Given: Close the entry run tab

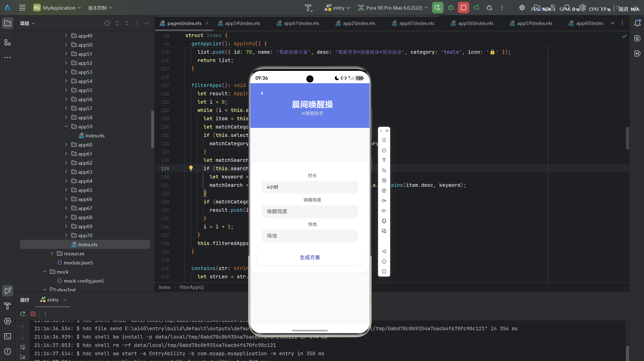Looking at the screenshot, I should click(65, 300).
